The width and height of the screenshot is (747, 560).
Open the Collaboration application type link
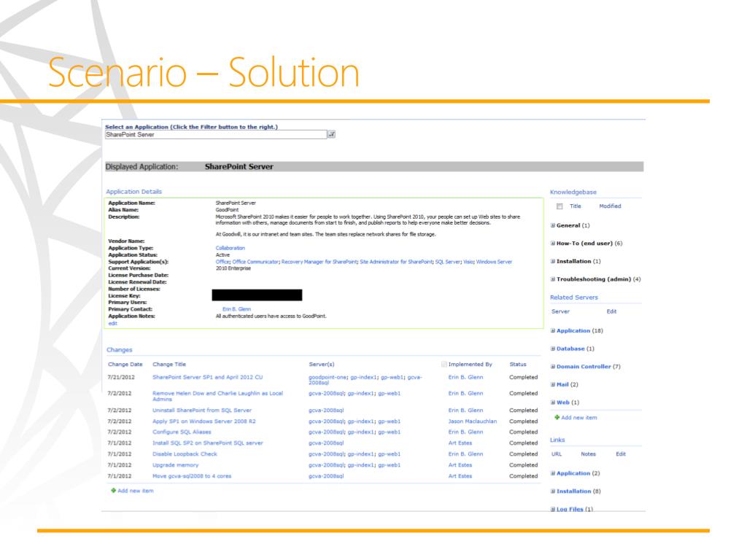click(x=230, y=248)
